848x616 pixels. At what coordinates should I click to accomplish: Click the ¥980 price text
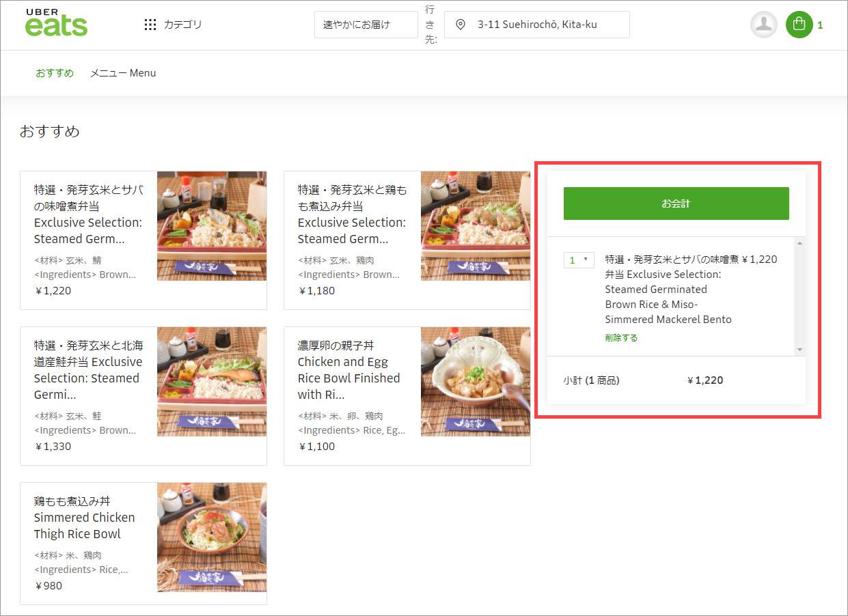[x=49, y=586]
